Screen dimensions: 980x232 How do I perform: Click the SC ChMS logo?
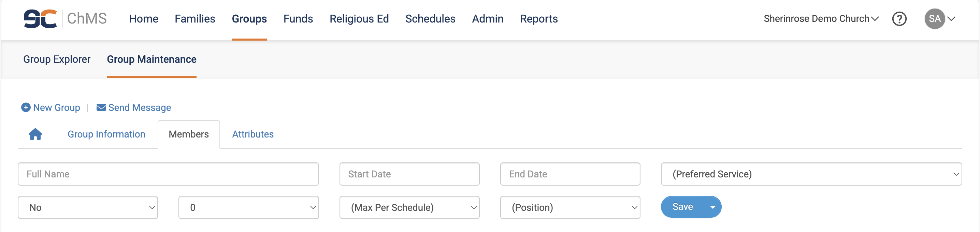[x=65, y=19]
